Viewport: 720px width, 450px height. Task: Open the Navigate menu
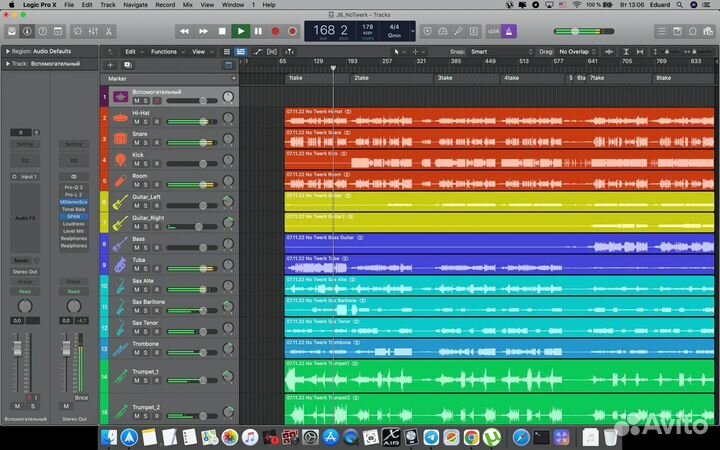coord(135,5)
